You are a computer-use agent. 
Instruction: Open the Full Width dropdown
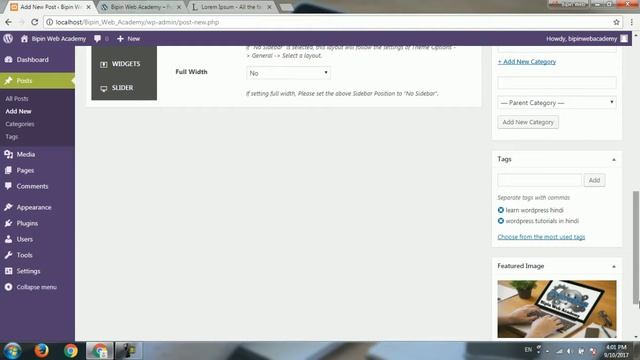288,73
